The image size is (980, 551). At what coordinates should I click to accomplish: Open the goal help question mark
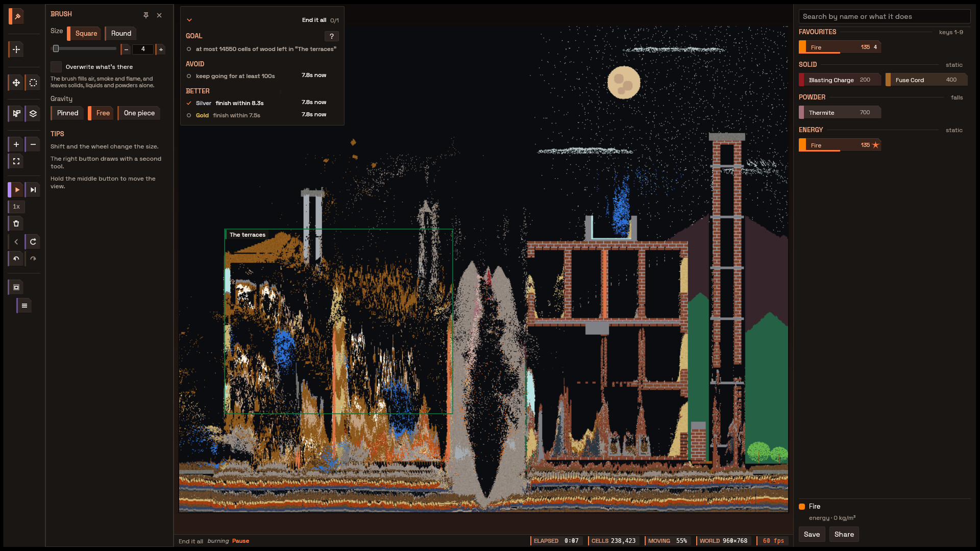(x=332, y=36)
